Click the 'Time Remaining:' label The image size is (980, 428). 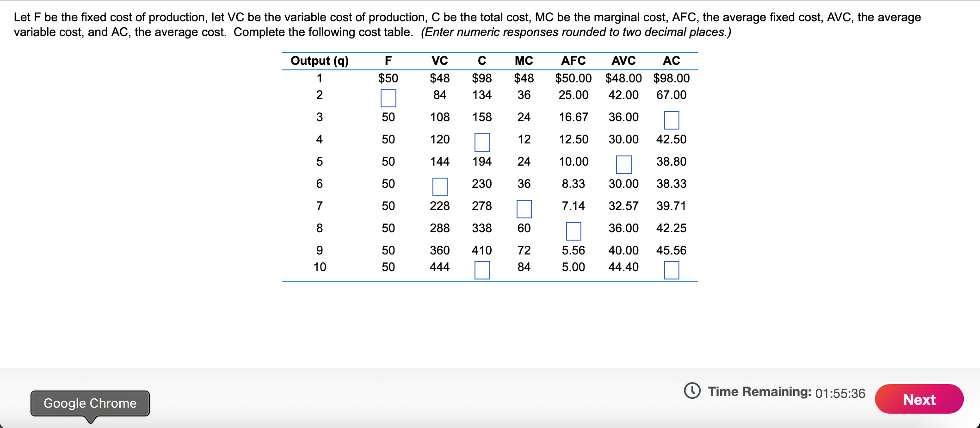point(759,391)
